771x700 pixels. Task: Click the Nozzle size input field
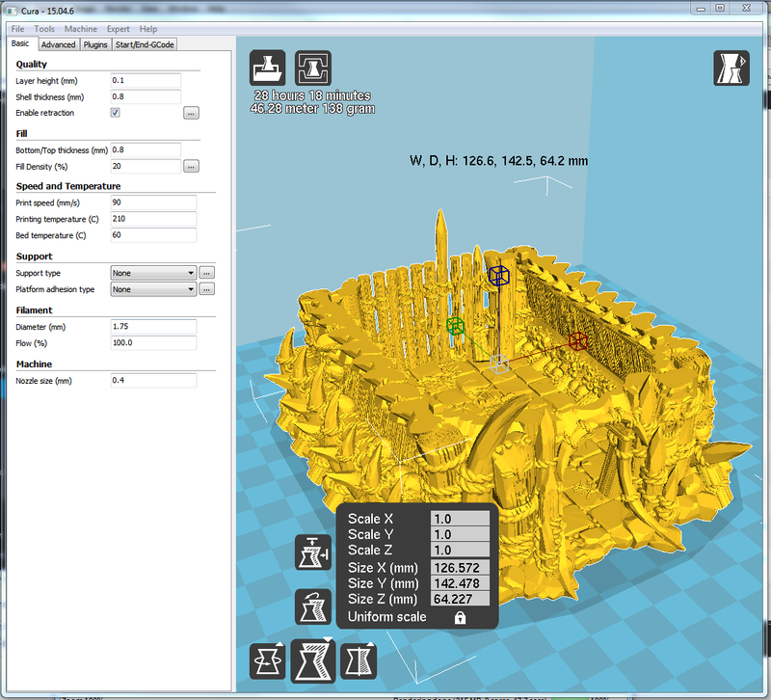click(x=153, y=380)
